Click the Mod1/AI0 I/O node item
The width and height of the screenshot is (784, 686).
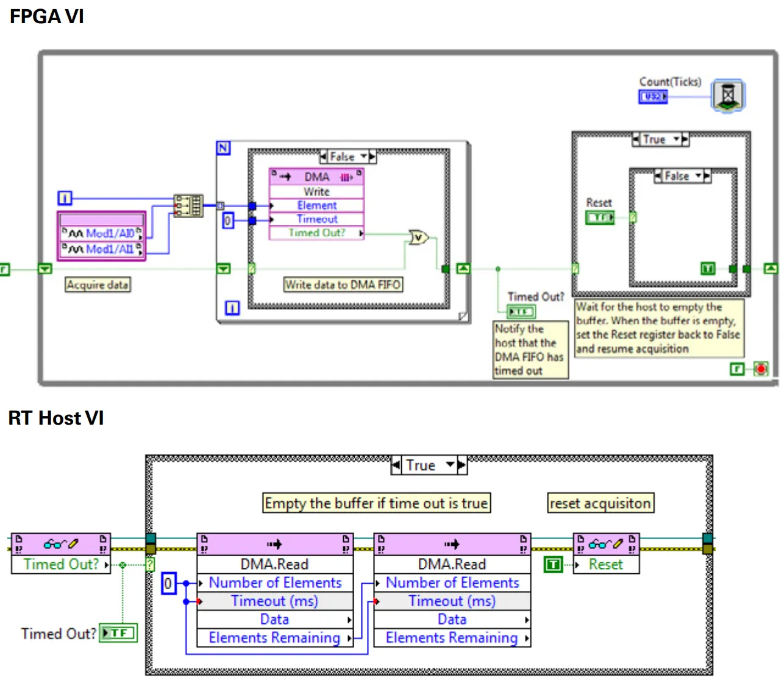click(102, 233)
